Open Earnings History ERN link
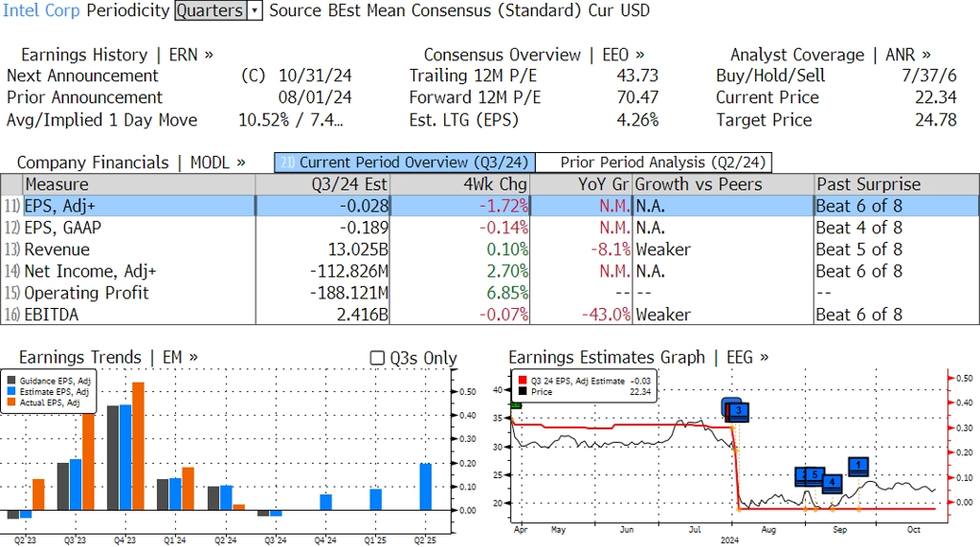This screenshot has height=547, width=980. pyautogui.click(x=117, y=55)
